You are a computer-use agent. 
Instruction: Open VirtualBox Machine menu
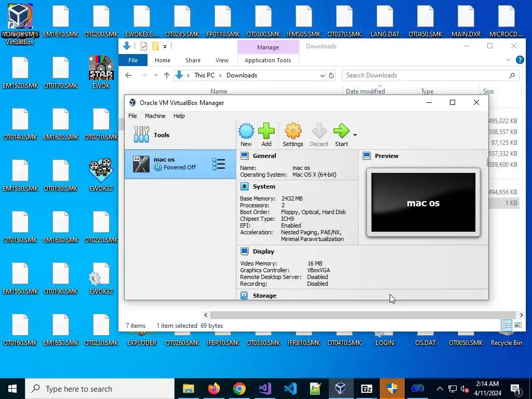155,116
